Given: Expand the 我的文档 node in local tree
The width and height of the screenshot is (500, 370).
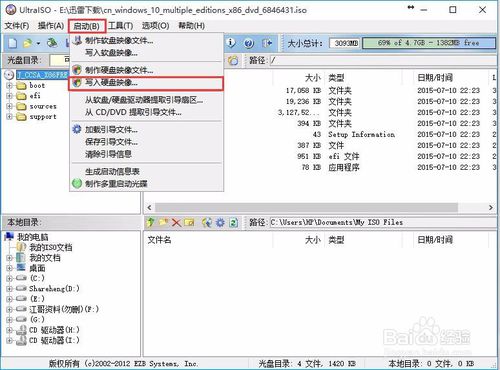Looking at the screenshot, I should [x=9, y=258].
